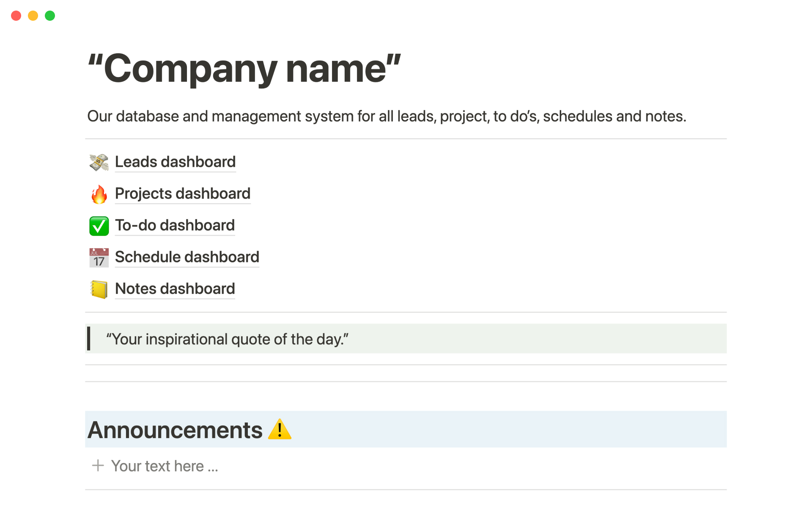Click the yellow notebook Notes icon

(x=99, y=290)
